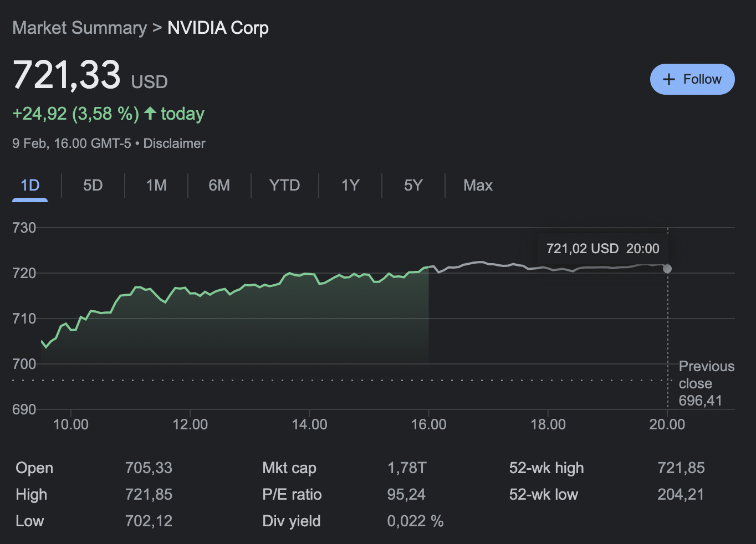Click the Div yield label
This screenshot has width=756, height=544.
tap(292, 521)
